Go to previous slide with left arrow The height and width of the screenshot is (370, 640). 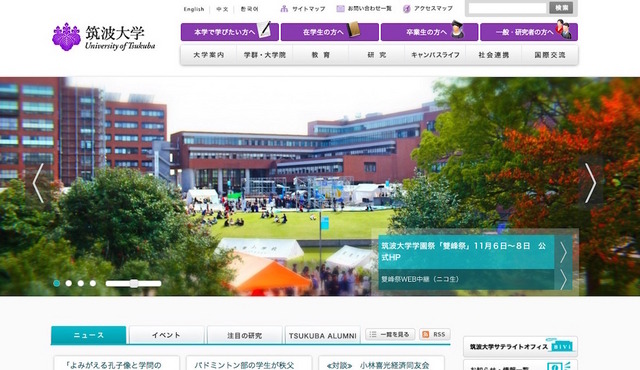pos(38,183)
